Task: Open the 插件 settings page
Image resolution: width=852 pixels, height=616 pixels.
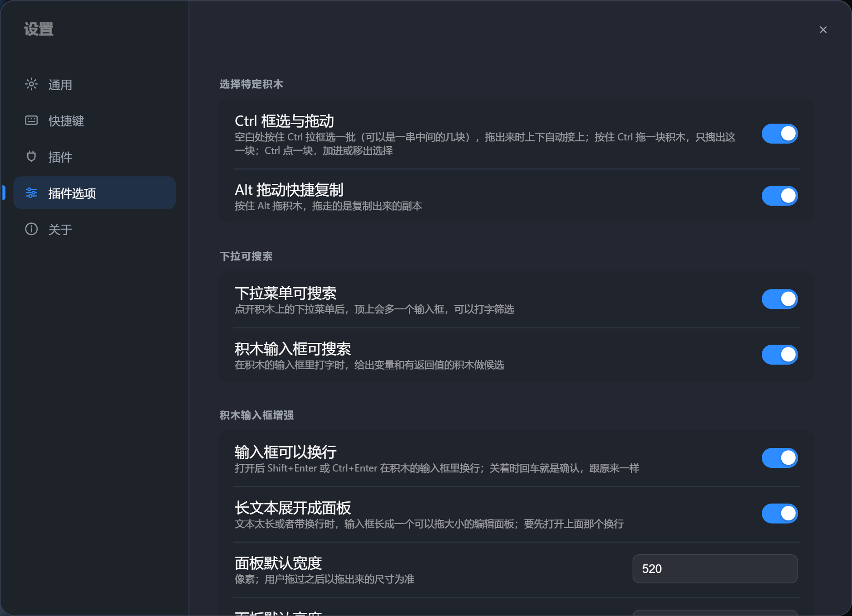Action: tap(95, 157)
